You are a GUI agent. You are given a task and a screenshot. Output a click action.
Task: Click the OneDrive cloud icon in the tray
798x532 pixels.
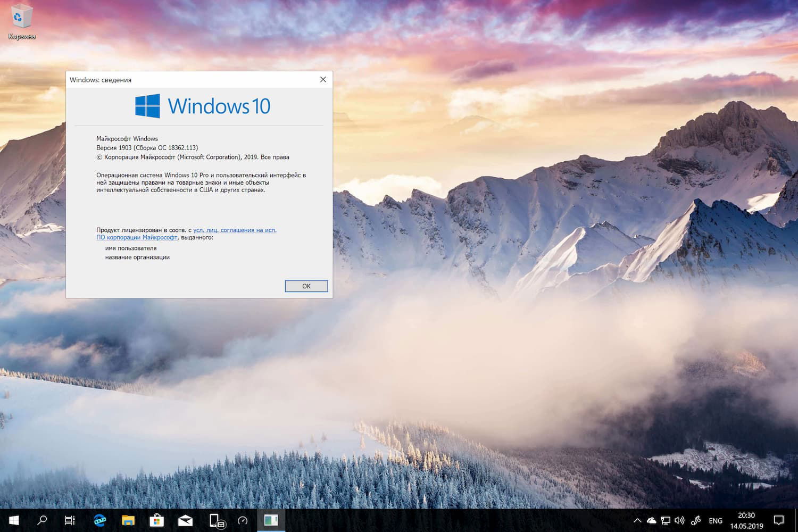pos(651,520)
